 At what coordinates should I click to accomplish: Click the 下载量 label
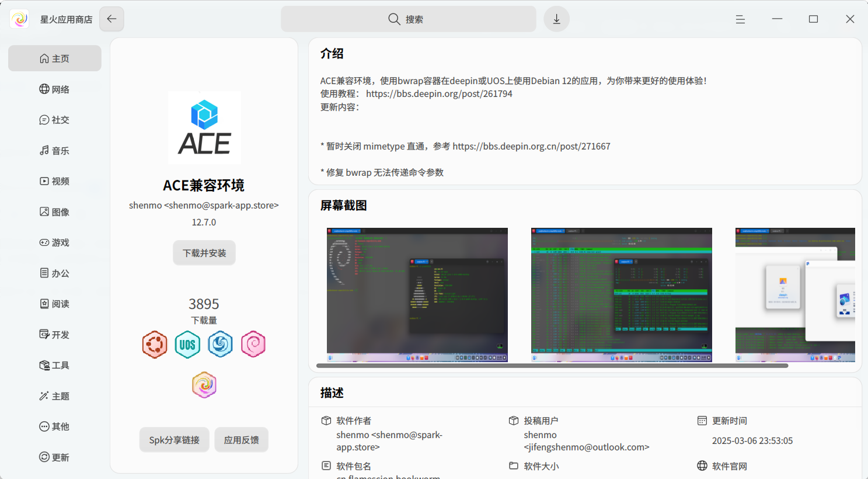pos(204,320)
